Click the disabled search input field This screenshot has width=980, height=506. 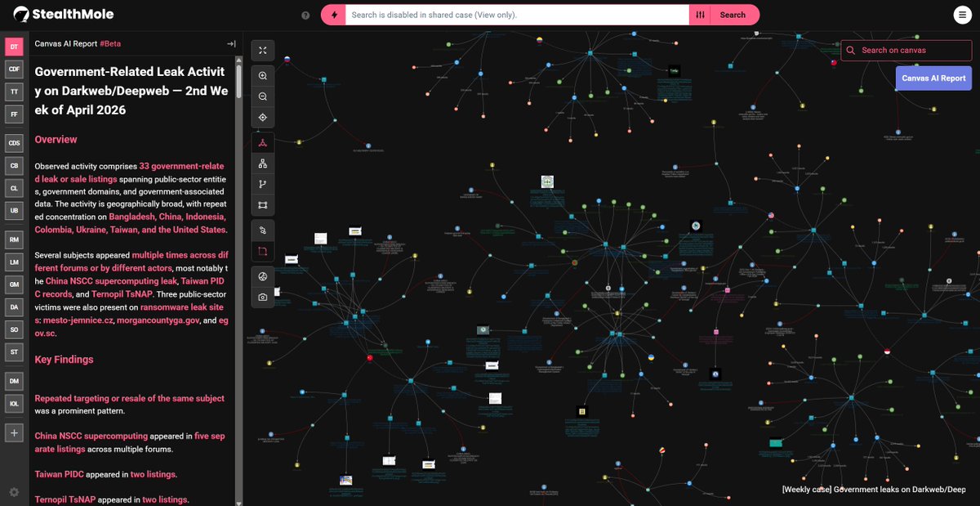tap(517, 15)
